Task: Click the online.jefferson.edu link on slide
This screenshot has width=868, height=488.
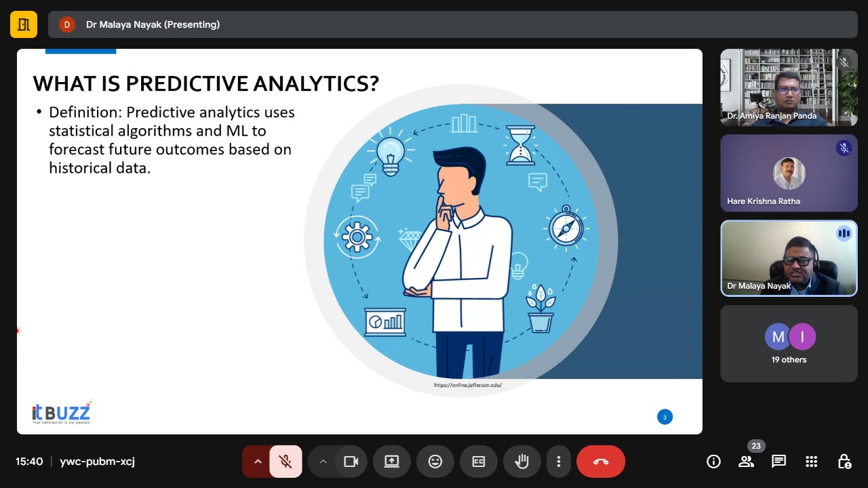Action: [468, 385]
